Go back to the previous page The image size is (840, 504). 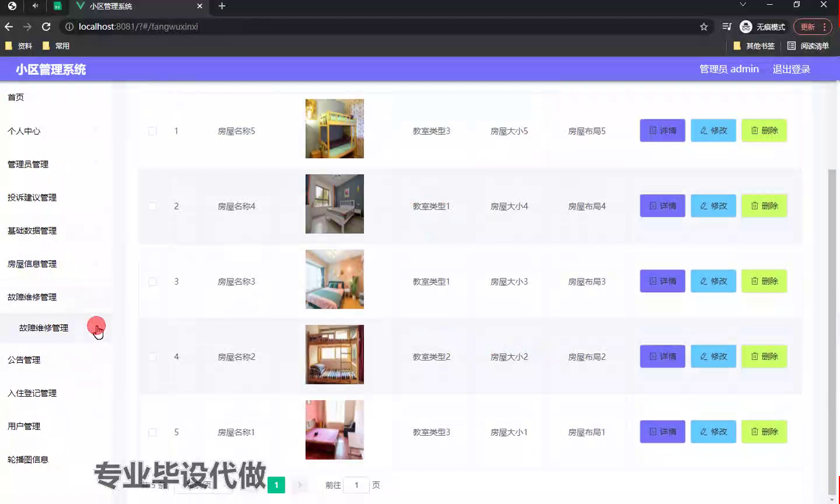tap(9, 27)
